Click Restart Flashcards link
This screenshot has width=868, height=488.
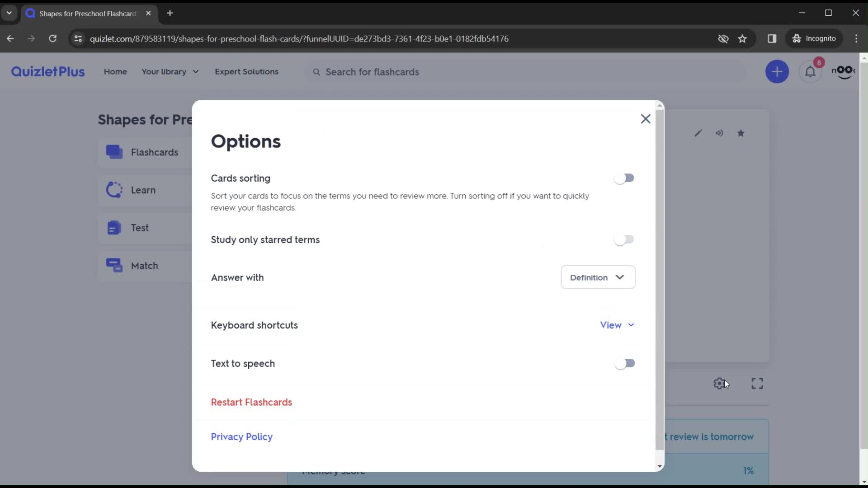(251, 402)
